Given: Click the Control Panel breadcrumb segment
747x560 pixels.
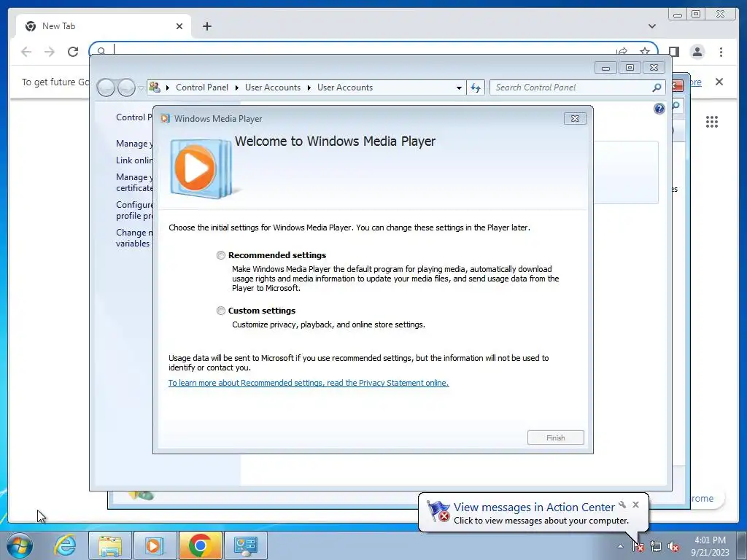Looking at the screenshot, I should pyautogui.click(x=202, y=87).
